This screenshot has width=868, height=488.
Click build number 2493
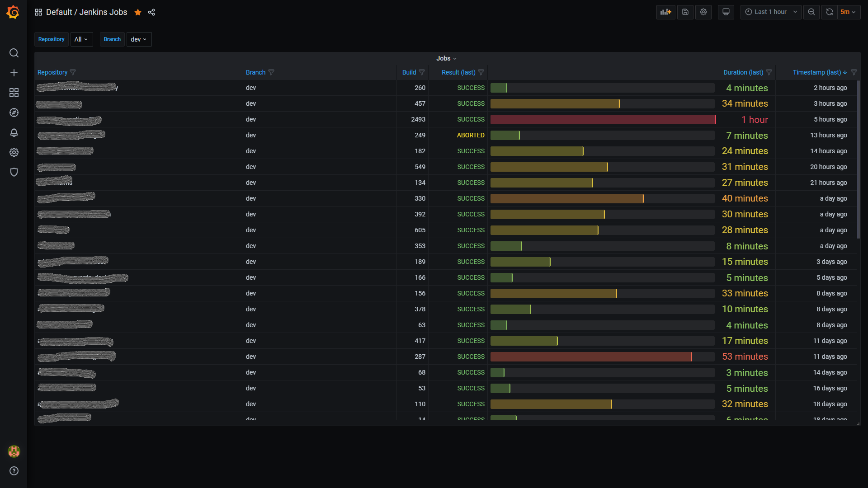[x=418, y=119]
